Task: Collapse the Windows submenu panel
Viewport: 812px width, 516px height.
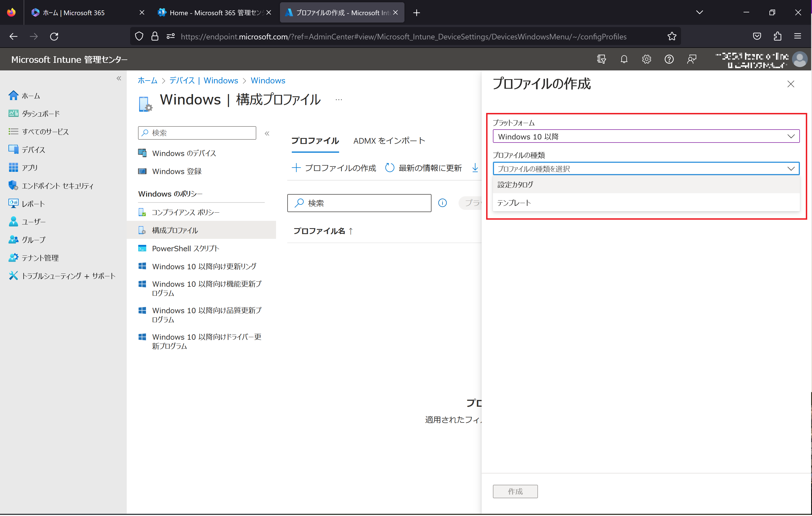Action: pyautogui.click(x=267, y=134)
